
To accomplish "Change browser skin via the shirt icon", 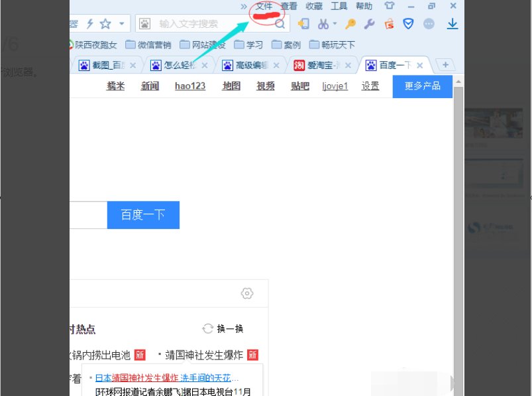I will 390,5.
